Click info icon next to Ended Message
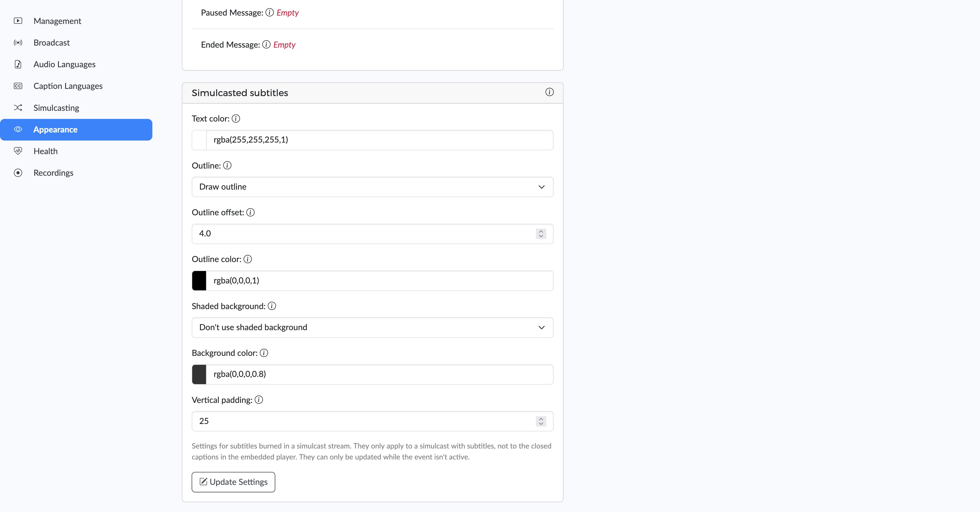 click(x=266, y=44)
